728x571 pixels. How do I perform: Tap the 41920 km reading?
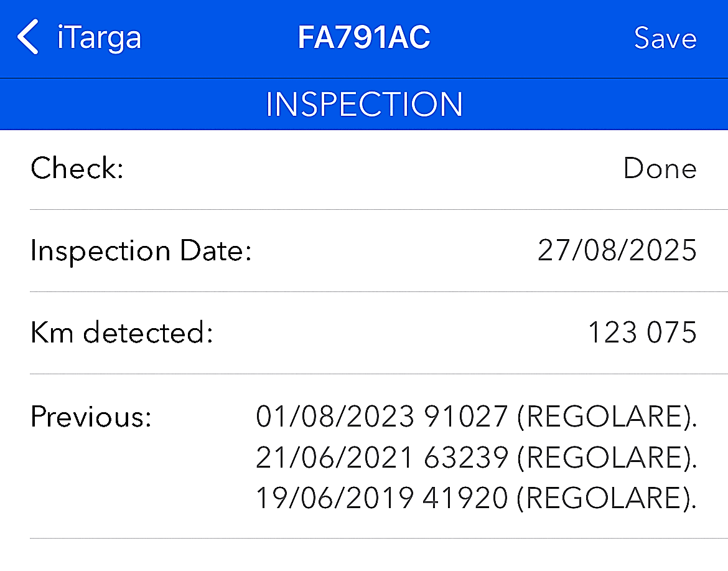pos(465,499)
